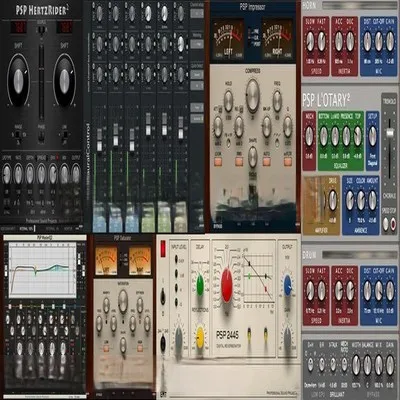Click the DRIVE amplifier knob in L'otary
Image resolution: width=400 pixels, height=400 pixels.
click(333, 200)
